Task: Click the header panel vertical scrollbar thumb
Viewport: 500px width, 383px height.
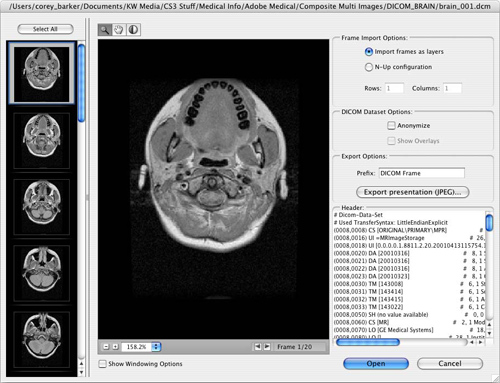Action: click(489, 223)
